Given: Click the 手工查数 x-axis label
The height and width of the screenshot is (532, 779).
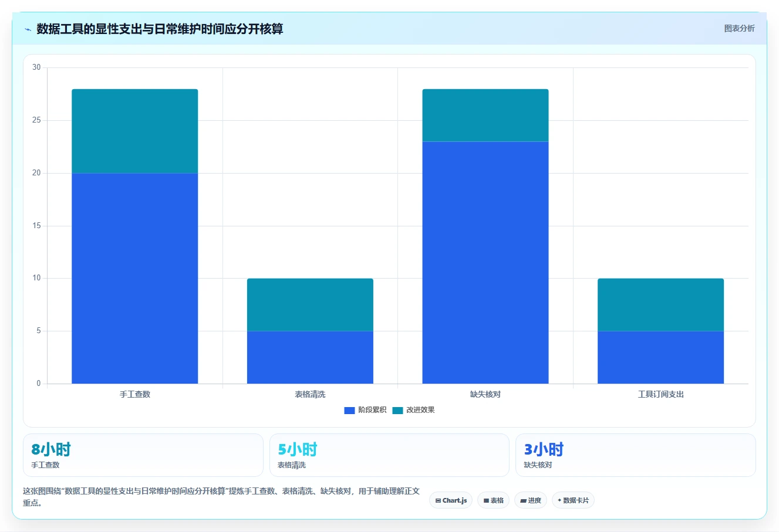Looking at the screenshot, I should pos(135,394).
